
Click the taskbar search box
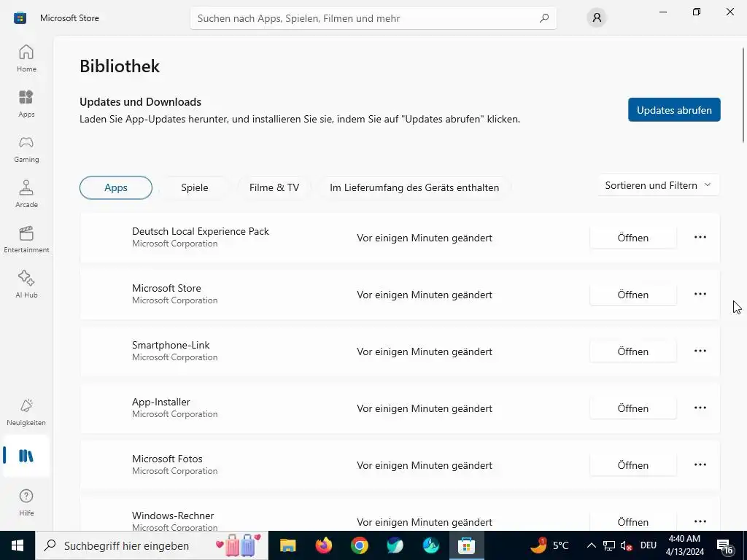tap(152, 545)
